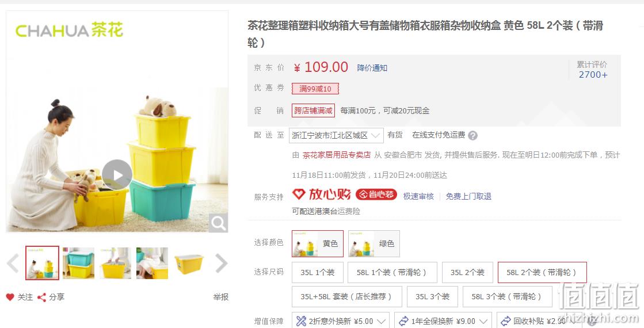This screenshot has height=328, width=644.
Task: Expand the 2折意外换新 ¥5.00 dropdown
Action: [341, 321]
